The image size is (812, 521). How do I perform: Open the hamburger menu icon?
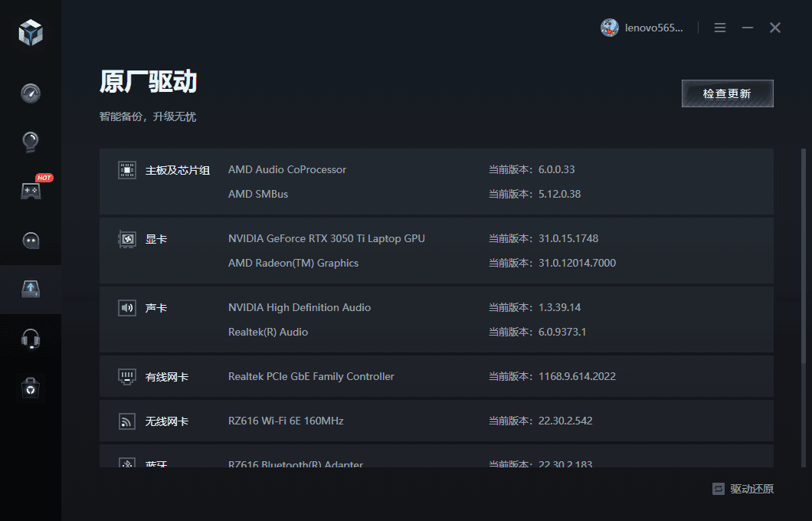(x=720, y=28)
